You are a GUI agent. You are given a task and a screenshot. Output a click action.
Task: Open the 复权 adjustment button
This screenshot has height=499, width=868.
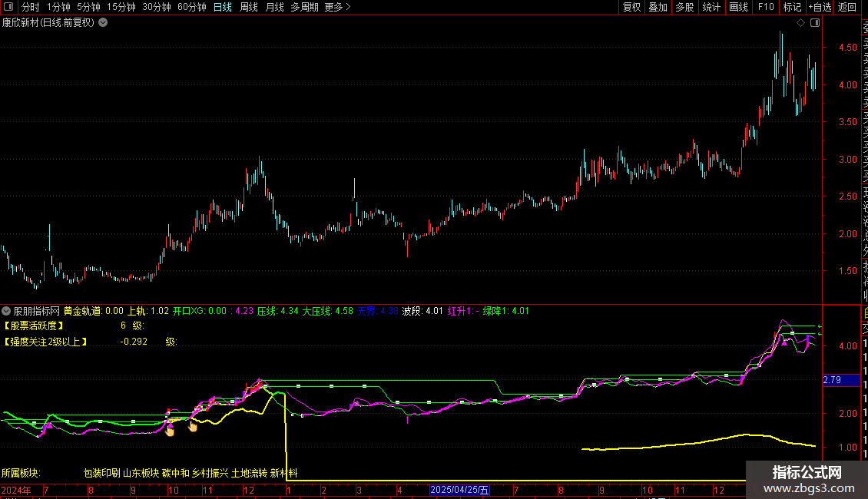631,7
